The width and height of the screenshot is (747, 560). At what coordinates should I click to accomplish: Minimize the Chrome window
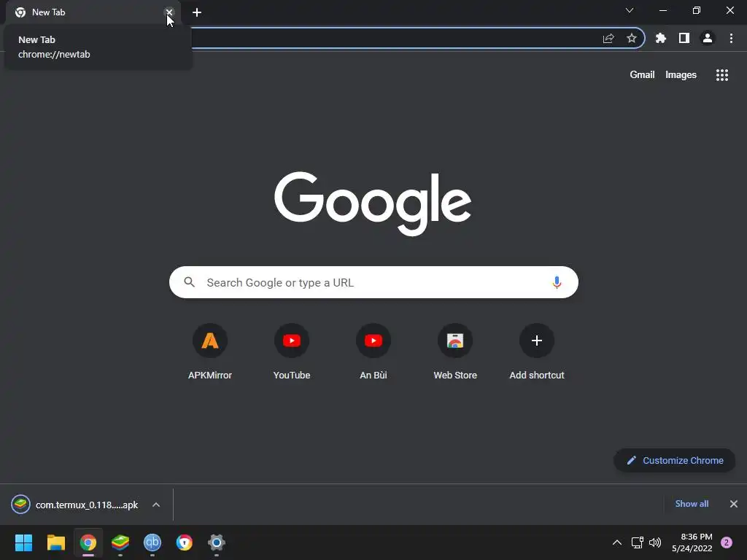(662, 10)
